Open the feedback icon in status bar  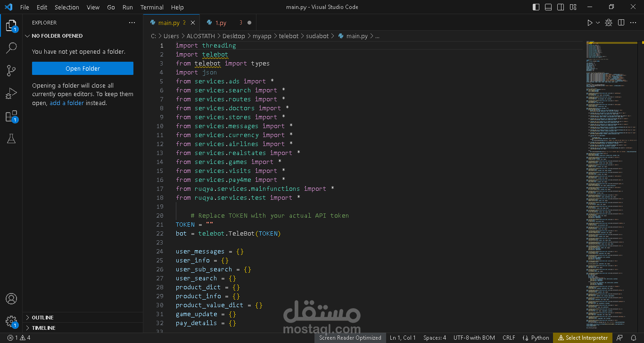(x=620, y=338)
